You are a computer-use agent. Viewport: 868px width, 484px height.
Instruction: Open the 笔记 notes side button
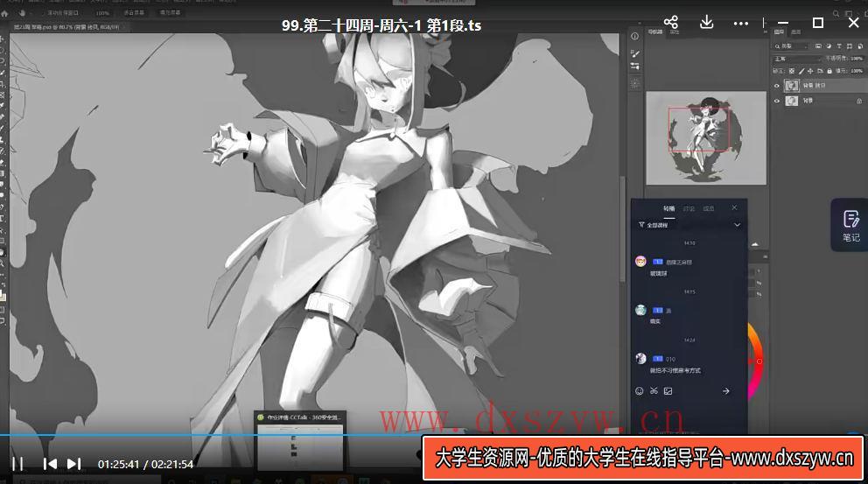(x=850, y=226)
